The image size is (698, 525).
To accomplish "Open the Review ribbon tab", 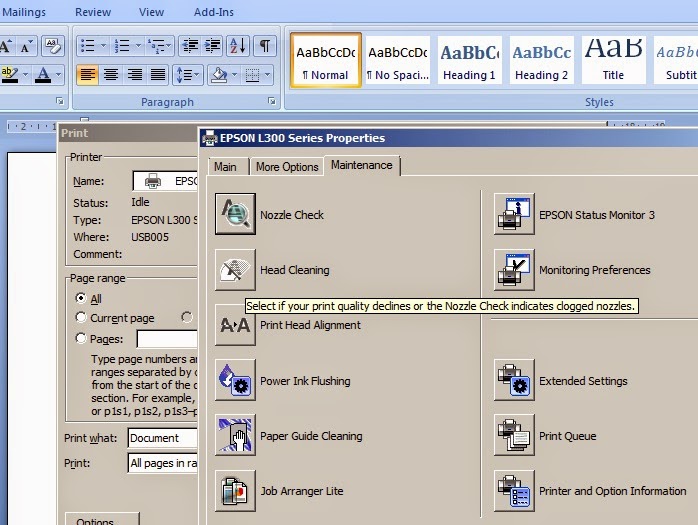I will pyautogui.click(x=93, y=12).
